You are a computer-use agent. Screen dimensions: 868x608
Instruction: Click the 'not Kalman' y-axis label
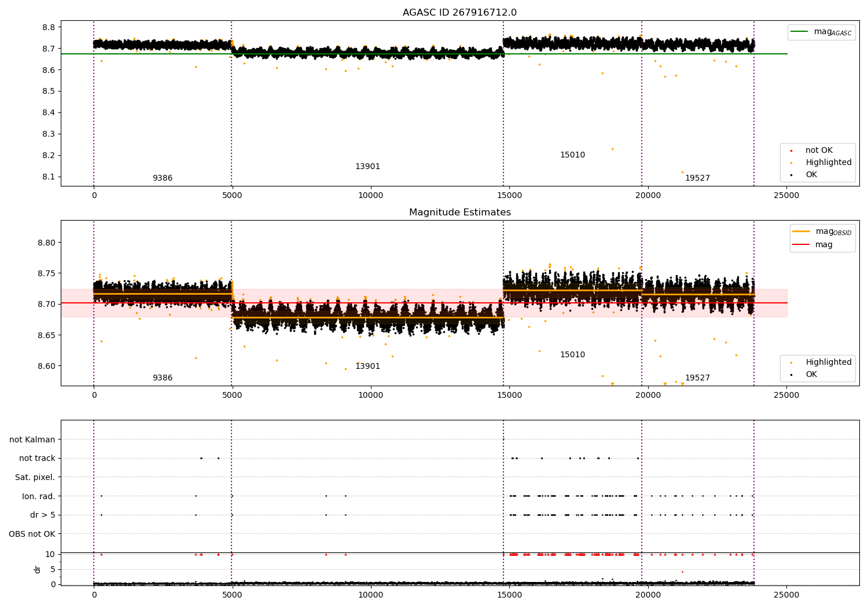[x=32, y=440]
